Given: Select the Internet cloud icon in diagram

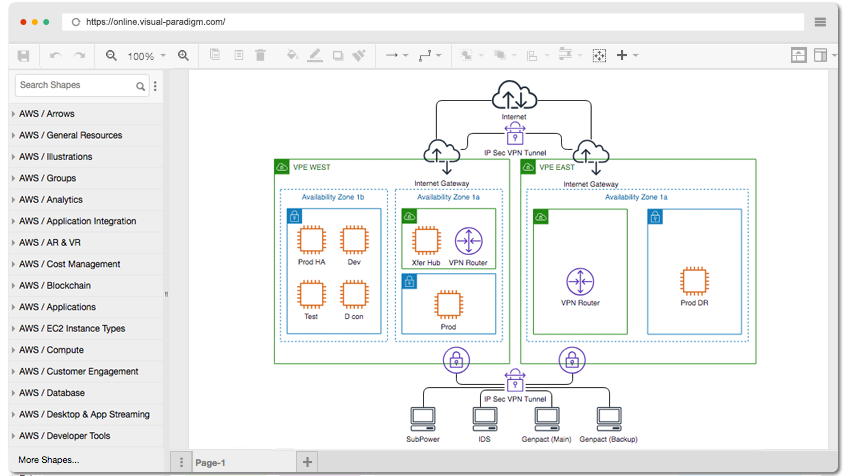Looking at the screenshot, I should point(514,96).
